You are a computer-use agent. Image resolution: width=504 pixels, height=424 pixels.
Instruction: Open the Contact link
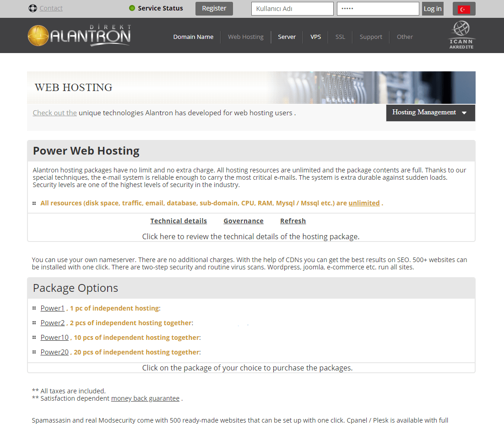(51, 8)
